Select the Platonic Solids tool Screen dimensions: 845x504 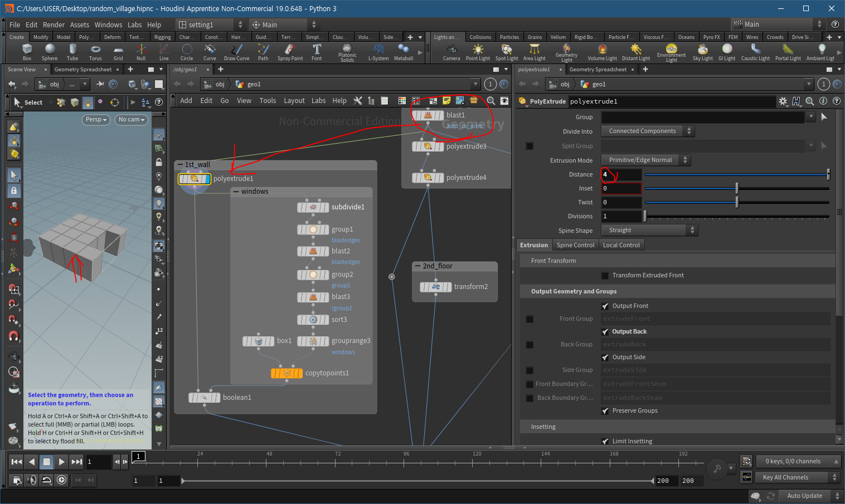(x=347, y=53)
